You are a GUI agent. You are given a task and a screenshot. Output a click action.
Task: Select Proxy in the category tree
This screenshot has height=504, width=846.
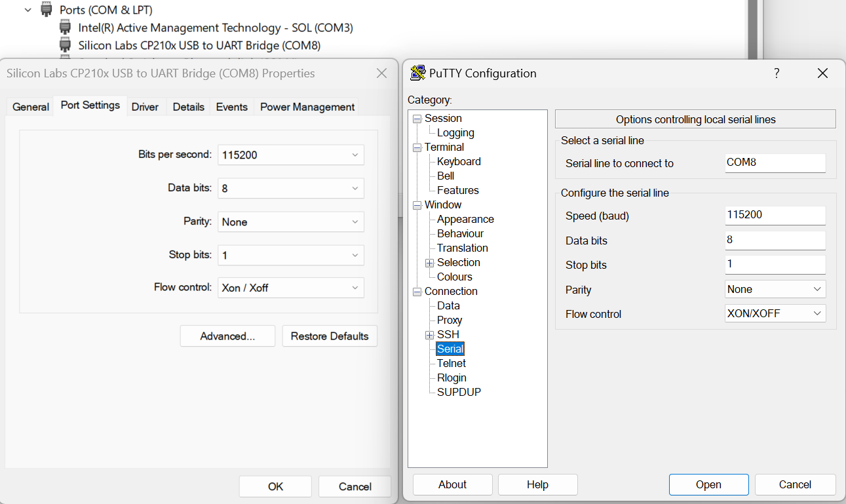pyautogui.click(x=450, y=320)
